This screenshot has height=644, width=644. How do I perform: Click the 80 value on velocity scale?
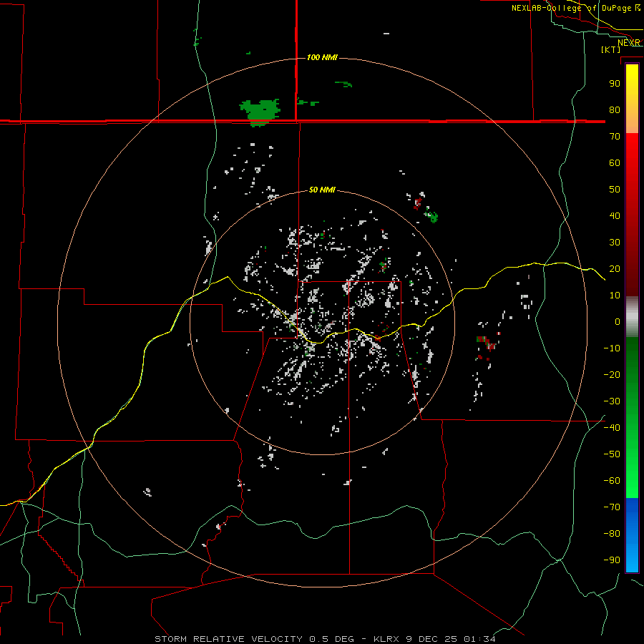click(615, 109)
